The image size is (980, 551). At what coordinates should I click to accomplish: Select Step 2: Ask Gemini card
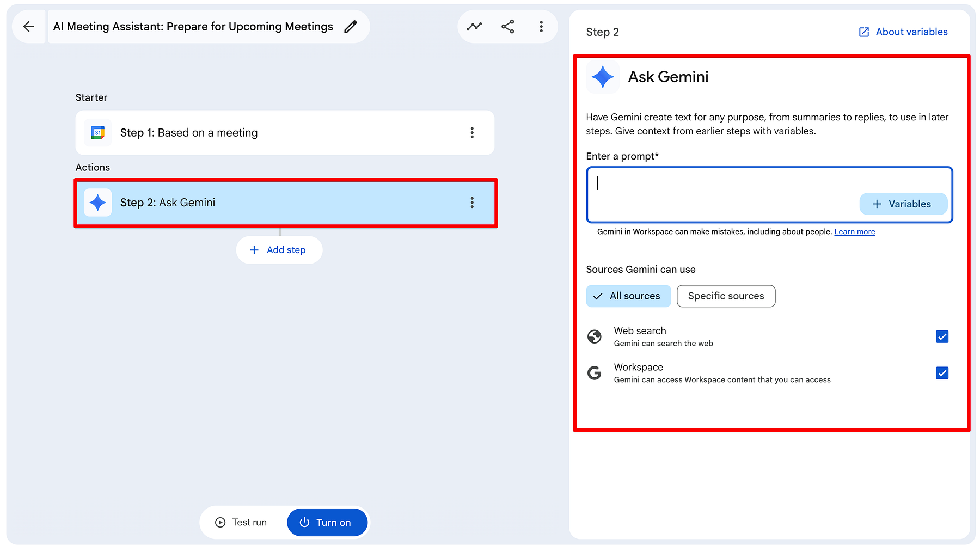286,203
